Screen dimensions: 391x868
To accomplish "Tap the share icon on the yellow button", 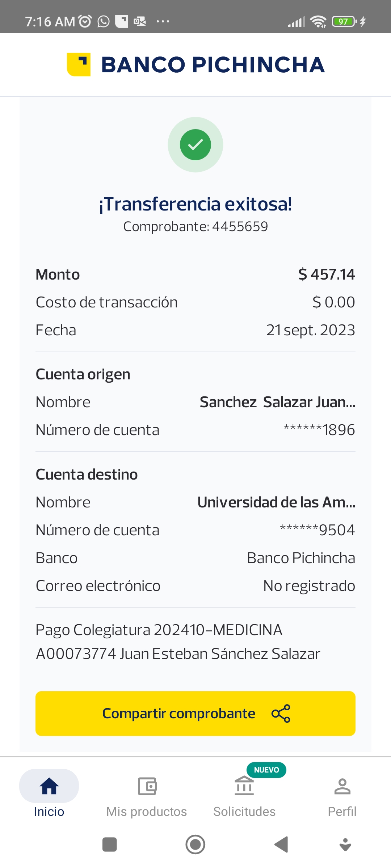I will point(281,714).
